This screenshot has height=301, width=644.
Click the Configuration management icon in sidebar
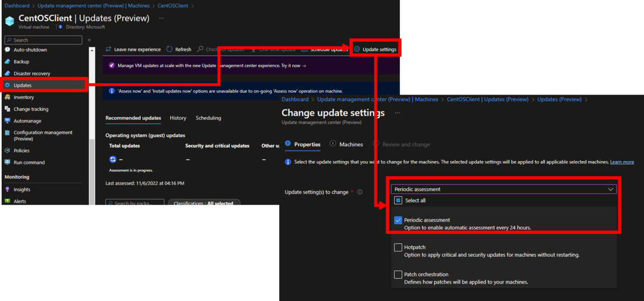[x=8, y=133]
